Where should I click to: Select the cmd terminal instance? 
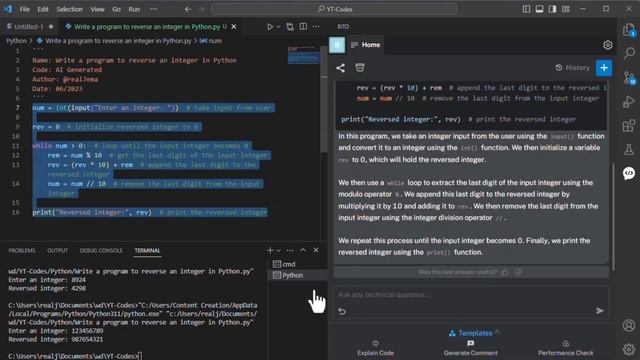tap(298, 264)
